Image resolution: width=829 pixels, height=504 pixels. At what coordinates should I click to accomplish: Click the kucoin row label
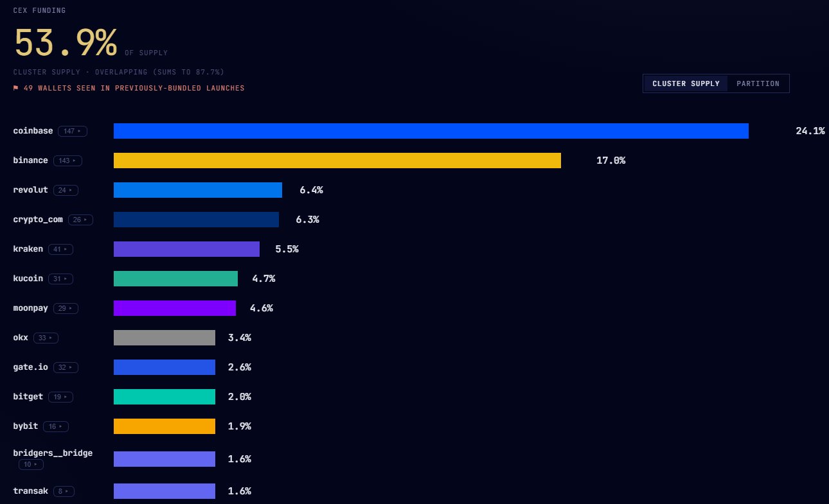click(x=28, y=279)
